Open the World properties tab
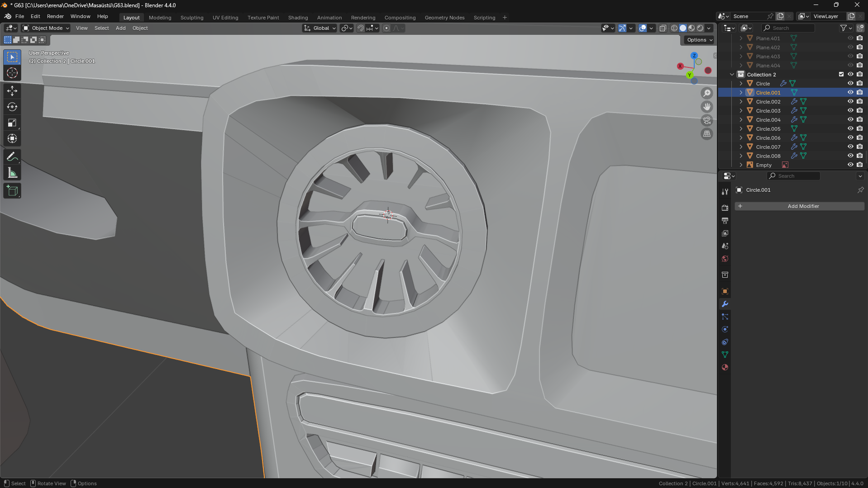868x488 pixels. [725, 259]
